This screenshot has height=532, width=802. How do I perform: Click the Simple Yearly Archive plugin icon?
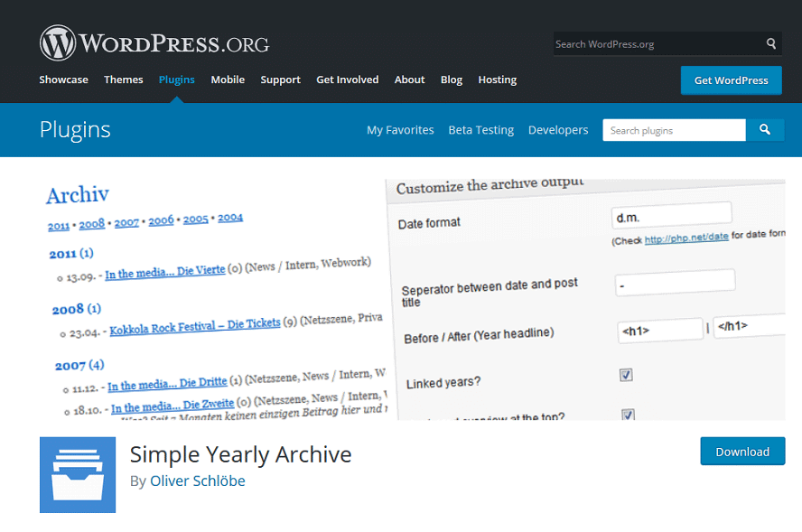(x=78, y=475)
